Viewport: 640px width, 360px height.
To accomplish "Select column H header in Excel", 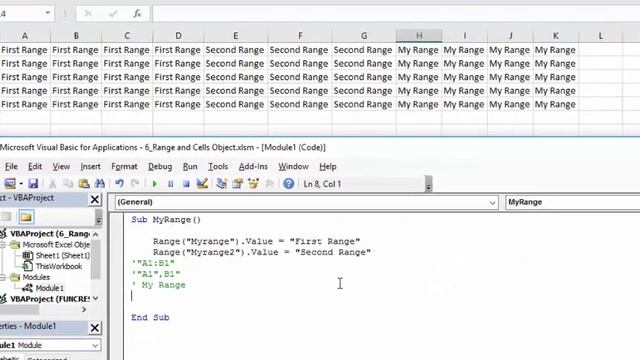I will 419,36.
